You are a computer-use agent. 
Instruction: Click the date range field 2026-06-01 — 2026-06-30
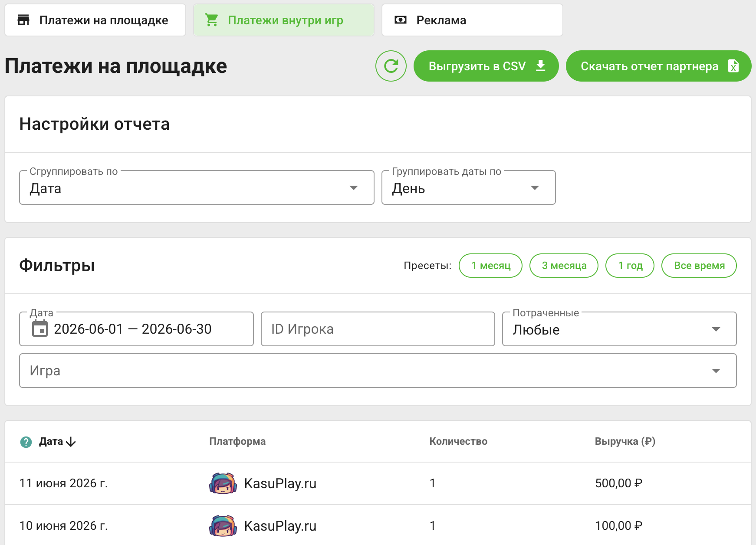[136, 329]
